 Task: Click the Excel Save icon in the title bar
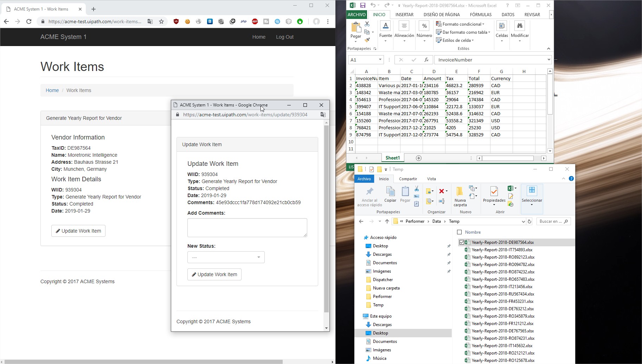[362, 5]
